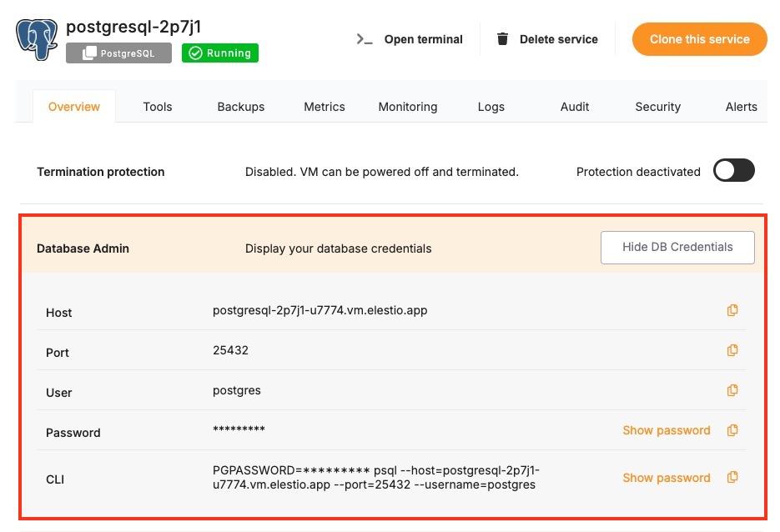The image size is (780, 532).
Task: Click the PostgreSQL elephant logo
Action: (x=37, y=38)
